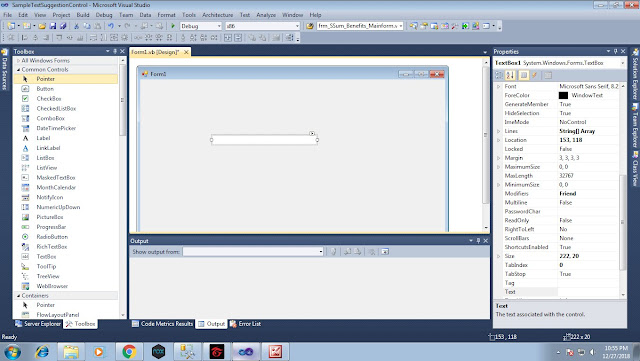
Task: Open the Extension Manager toolbar icon
Action: pyautogui.click(x=476, y=26)
